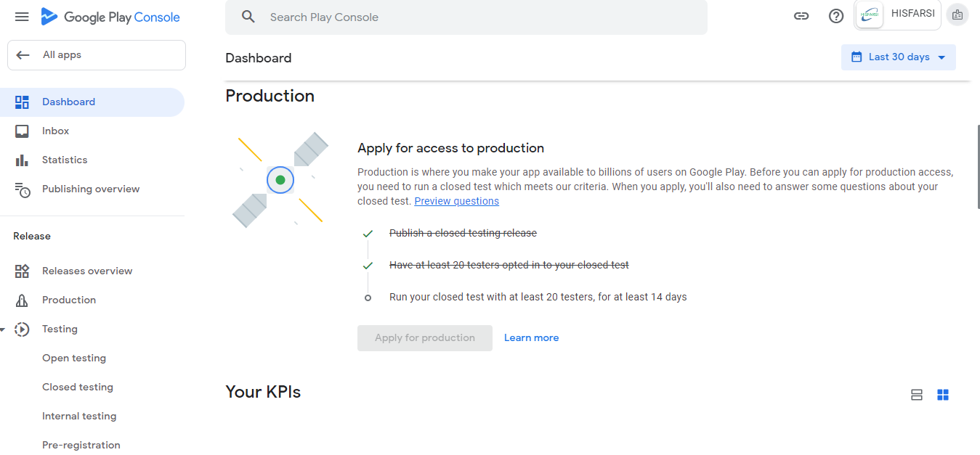Screen dimensions: 980x455
Task: Click the Your KPIs heading
Action: pyautogui.click(x=263, y=392)
